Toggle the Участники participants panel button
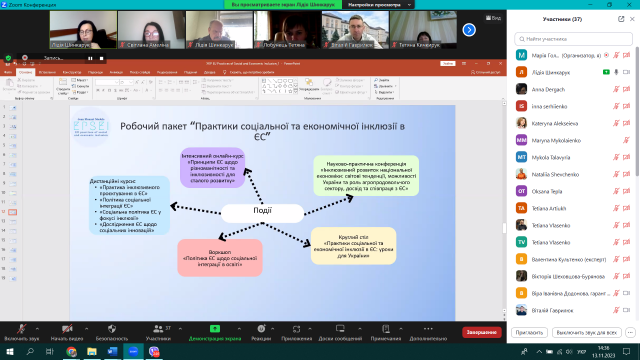 pyautogui.click(x=158, y=332)
